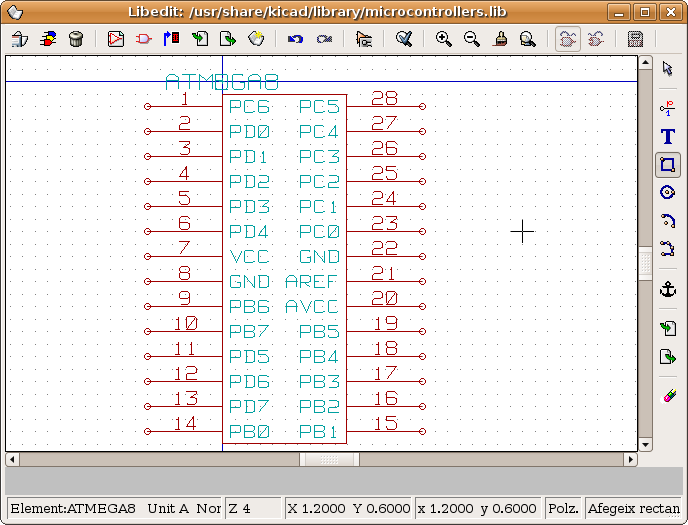Load component from library with gate icon
Screen dimensions: 688x525
(x=143, y=39)
